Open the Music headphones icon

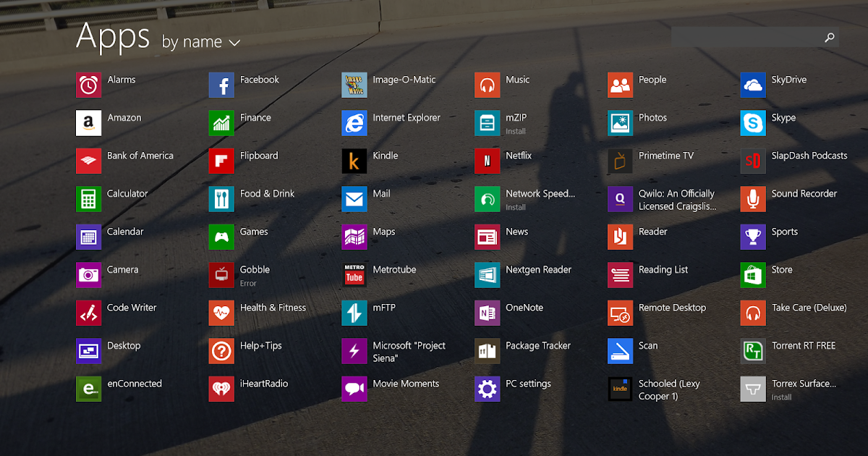pyautogui.click(x=487, y=85)
